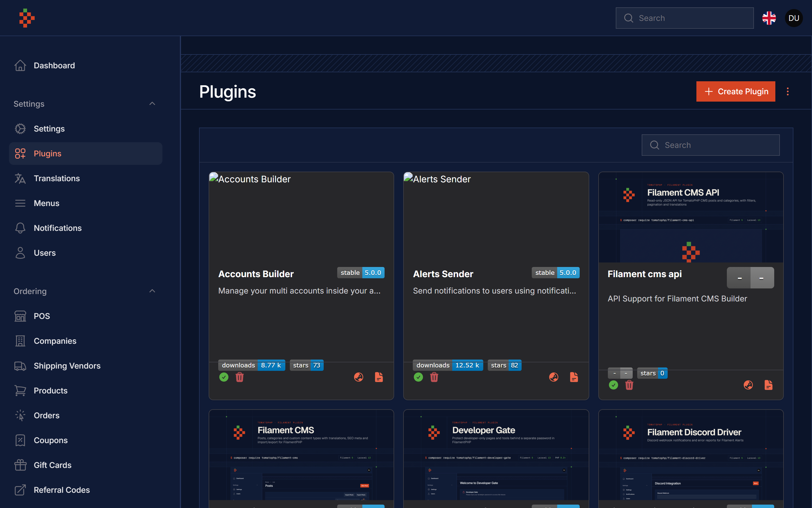Click the Products cart icon

(20, 391)
